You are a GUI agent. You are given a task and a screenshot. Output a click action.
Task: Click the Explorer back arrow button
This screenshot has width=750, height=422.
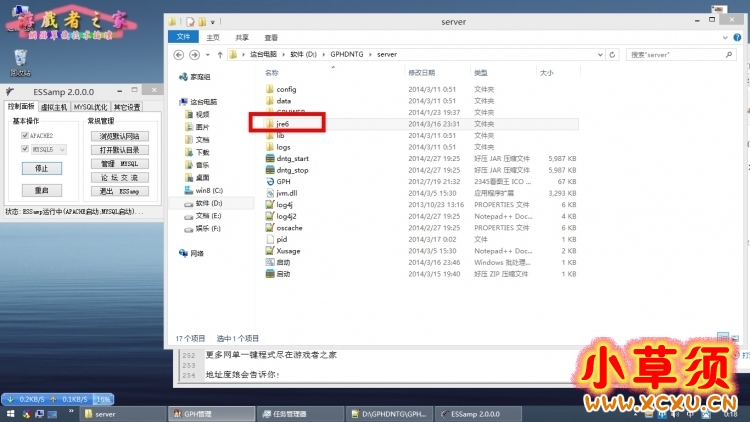pyautogui.click(x=181, y=54)
